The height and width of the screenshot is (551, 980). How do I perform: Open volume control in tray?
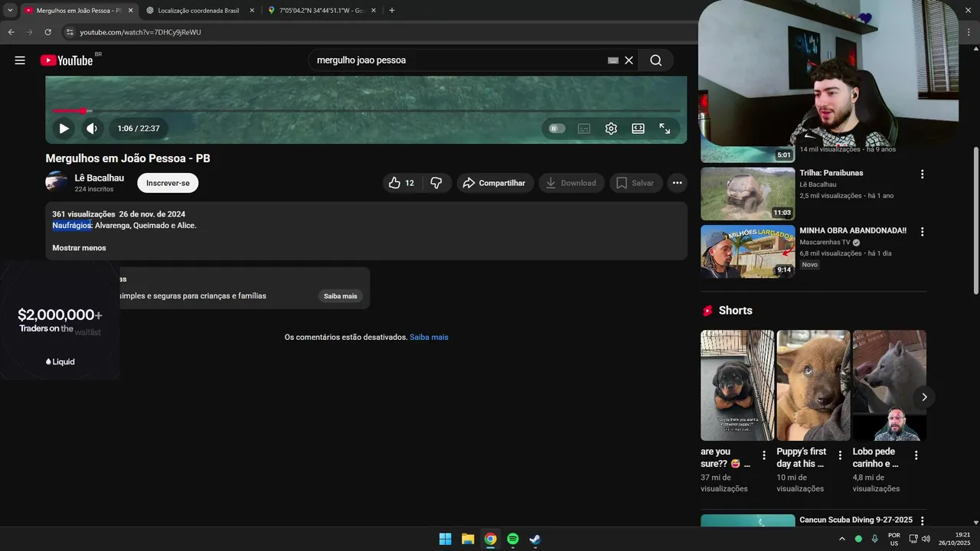pos(926,539)
